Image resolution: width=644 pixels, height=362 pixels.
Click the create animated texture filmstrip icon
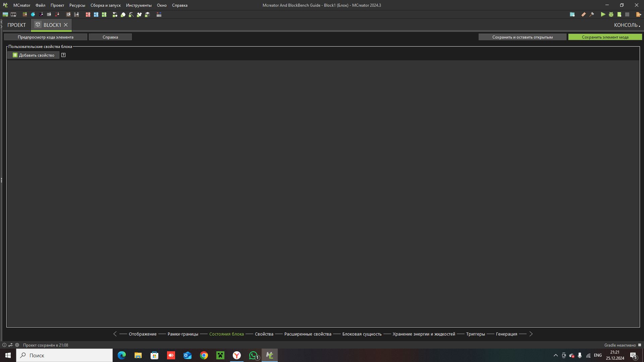coord(13,14)
